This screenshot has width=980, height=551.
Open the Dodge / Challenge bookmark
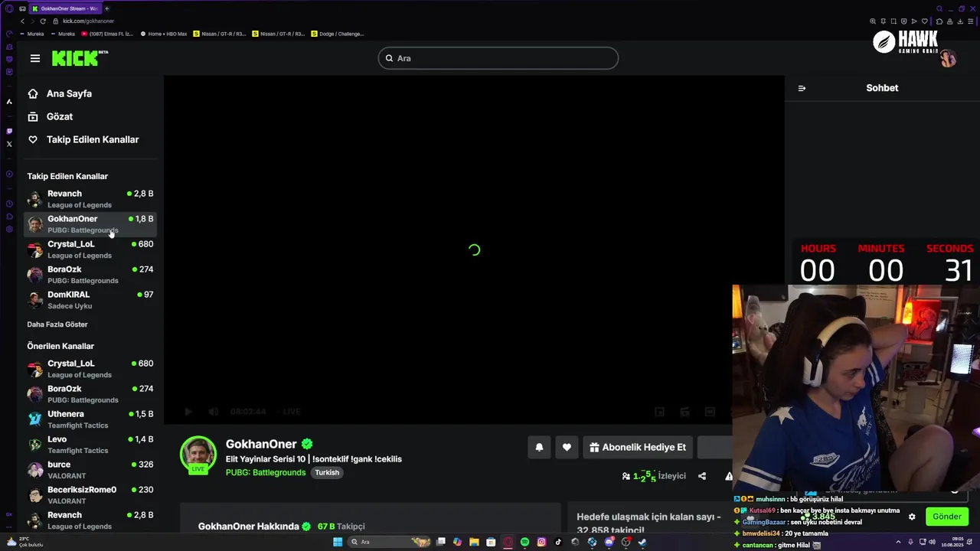pos(338,34)
